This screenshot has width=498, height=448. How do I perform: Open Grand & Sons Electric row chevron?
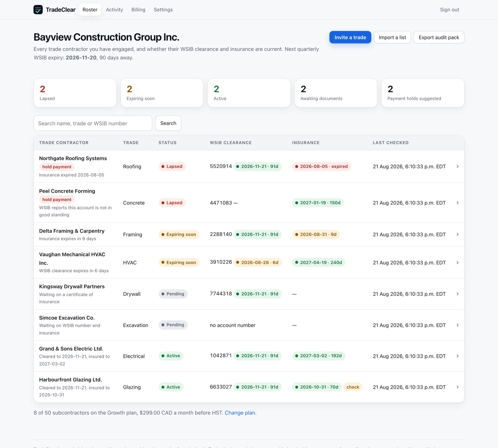[458, 356]
